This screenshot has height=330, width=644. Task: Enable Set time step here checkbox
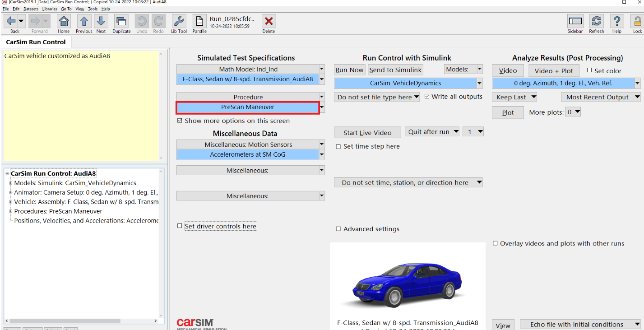coord(338,146)
